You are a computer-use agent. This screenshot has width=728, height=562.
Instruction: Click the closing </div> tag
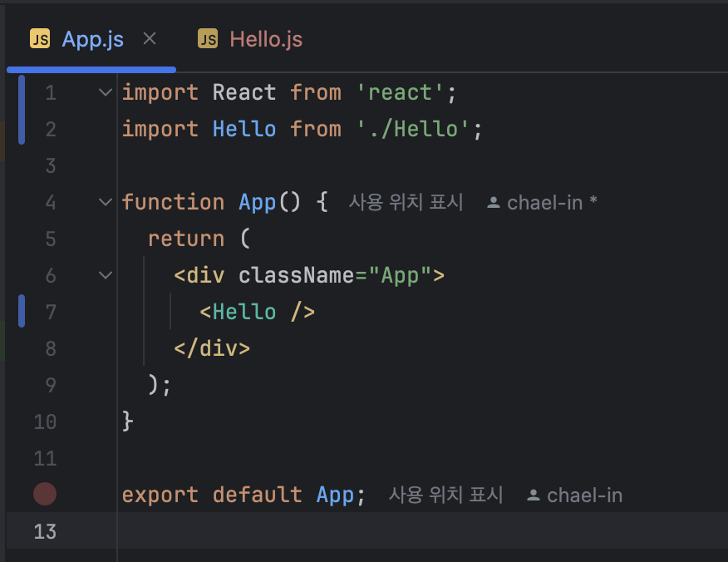coord(212,348)
